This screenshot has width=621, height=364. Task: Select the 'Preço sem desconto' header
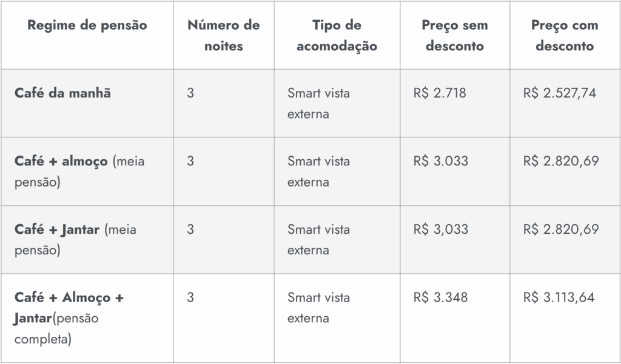(455, 36)
